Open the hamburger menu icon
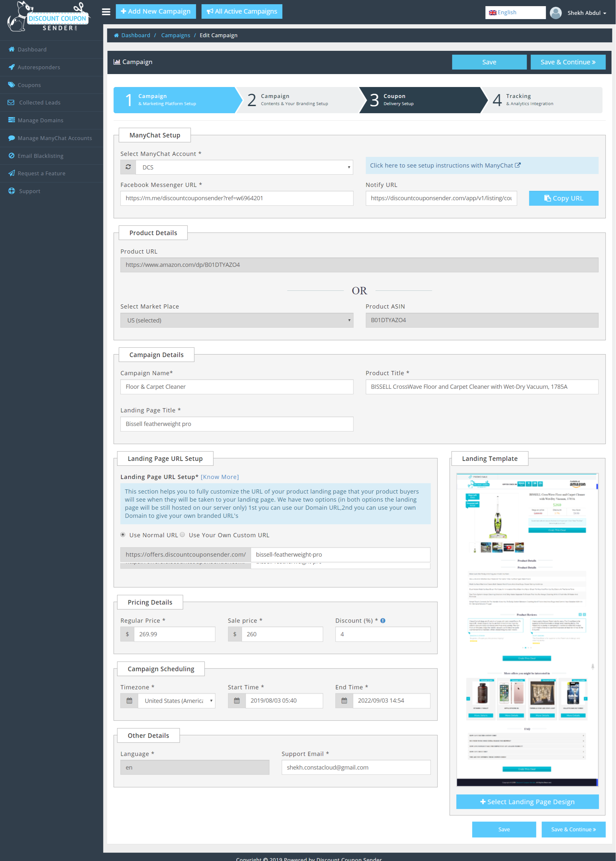Image resolution: width=616 pixels, height=861 pixels. tap(106, 12)
